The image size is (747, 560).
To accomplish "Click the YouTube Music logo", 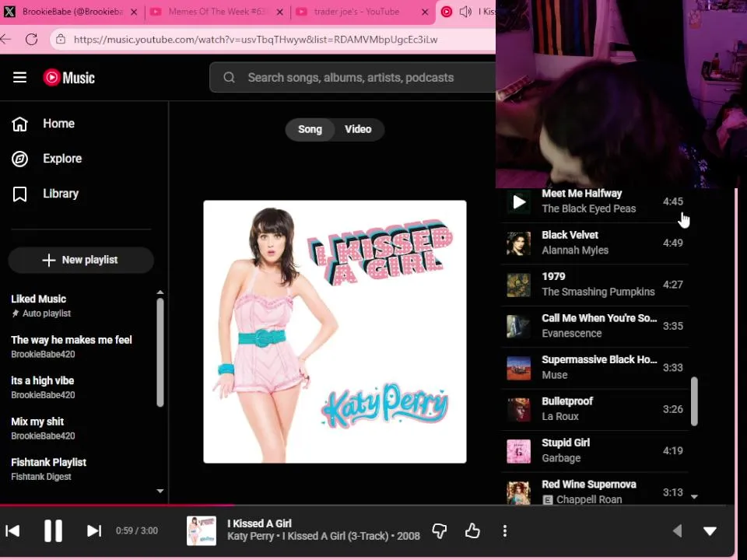I will pyautogui.click(x=69, y=77).
